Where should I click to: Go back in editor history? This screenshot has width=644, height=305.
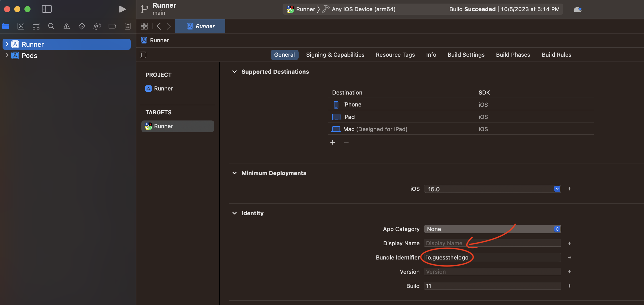point(159,26)
